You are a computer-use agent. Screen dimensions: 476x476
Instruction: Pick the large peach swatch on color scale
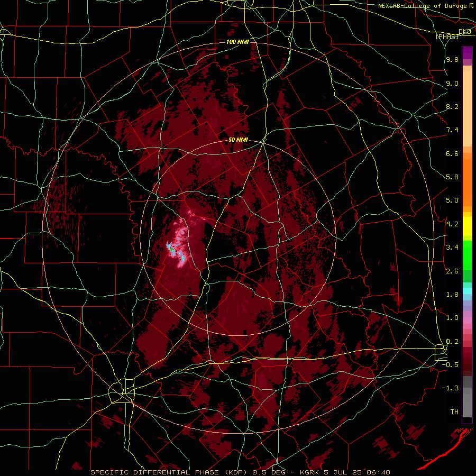click(x=467, y=108)
